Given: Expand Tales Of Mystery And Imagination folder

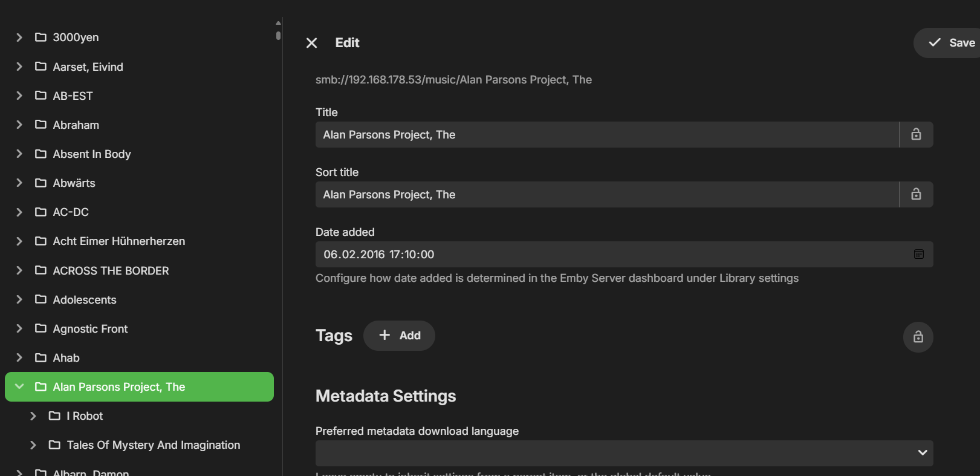Looking at the screenshot, I should [x=33, y=445].
